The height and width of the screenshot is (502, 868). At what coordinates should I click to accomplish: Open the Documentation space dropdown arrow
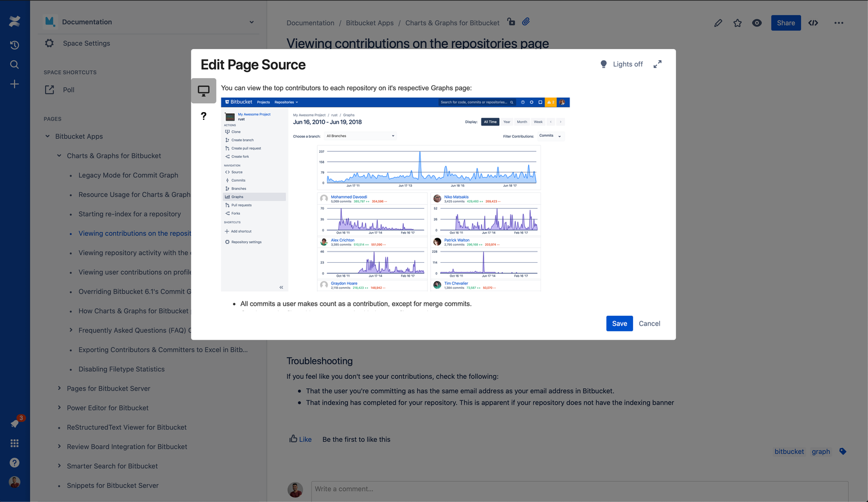[252, 22]
